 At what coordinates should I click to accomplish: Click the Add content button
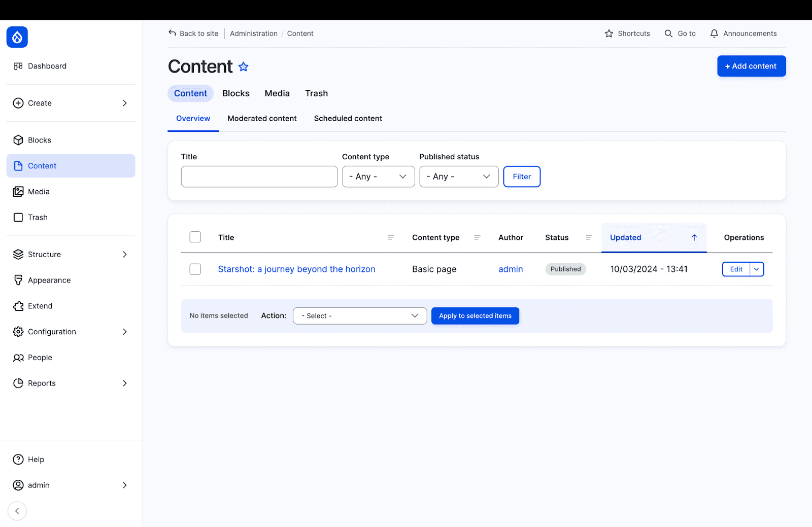[x=752, y=66]
